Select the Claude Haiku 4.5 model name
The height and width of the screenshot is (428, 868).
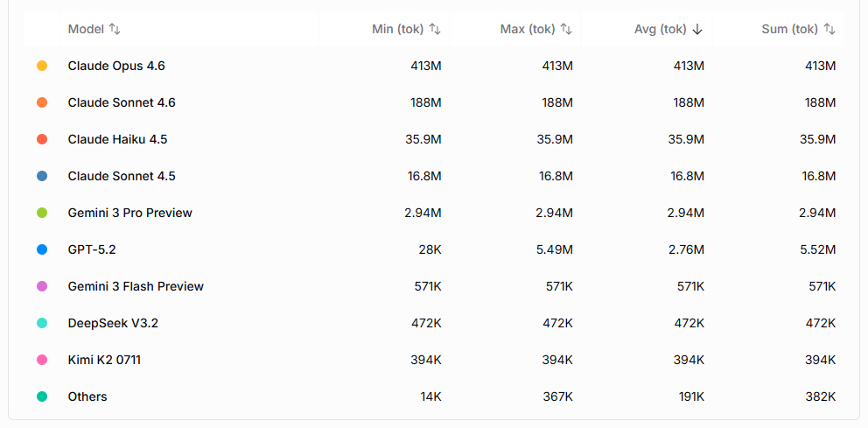point(117,139)
